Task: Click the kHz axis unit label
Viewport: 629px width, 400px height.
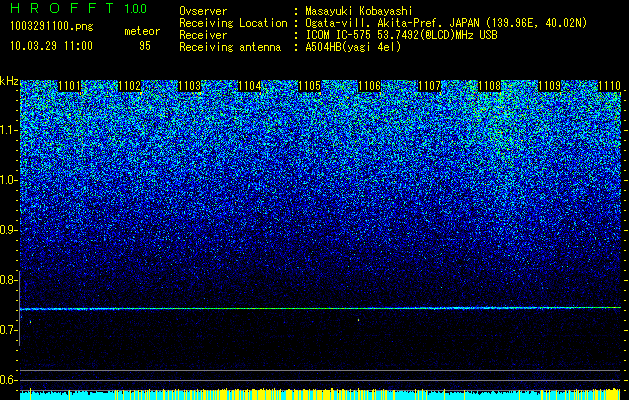Action: [9, 81]
